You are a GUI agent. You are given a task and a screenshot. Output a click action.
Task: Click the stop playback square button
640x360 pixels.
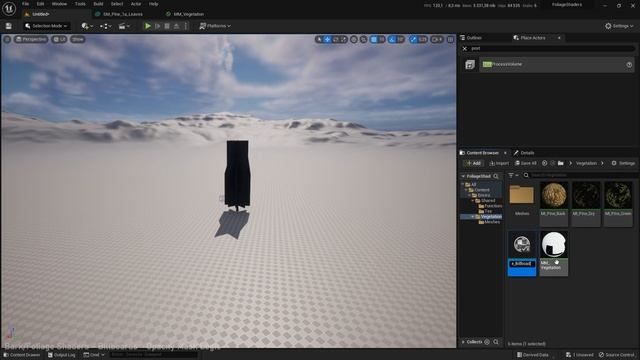point(167,26)
